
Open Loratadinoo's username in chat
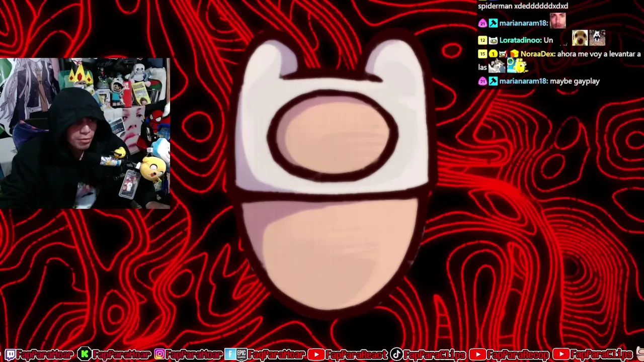click(520, 40)
